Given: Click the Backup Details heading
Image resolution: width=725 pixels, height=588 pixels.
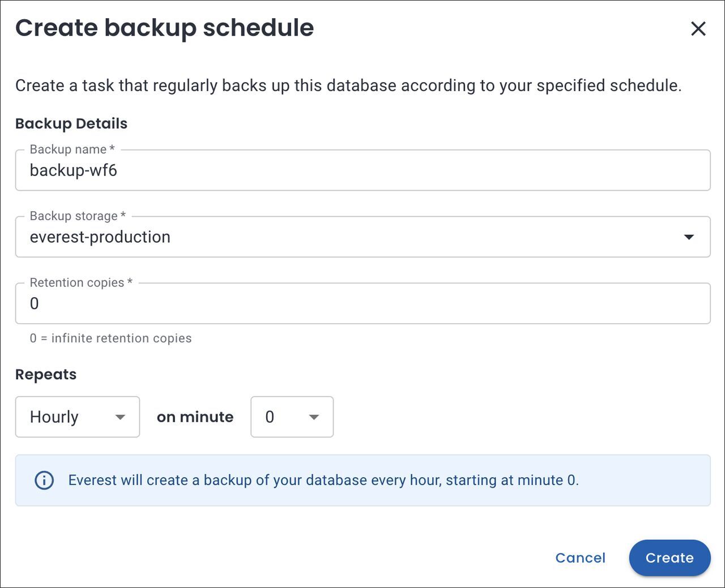Looking at the screenshot, I should coord(71,123).
